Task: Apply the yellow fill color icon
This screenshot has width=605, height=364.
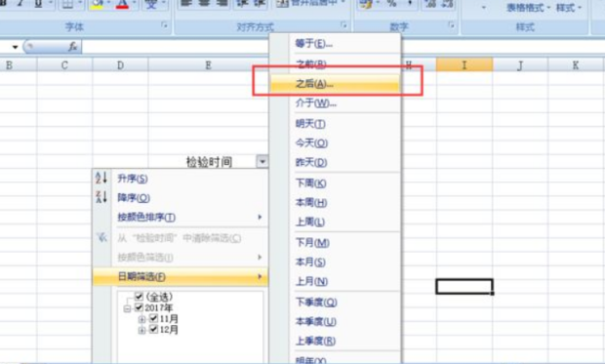Action: click(x=98, y=4)
